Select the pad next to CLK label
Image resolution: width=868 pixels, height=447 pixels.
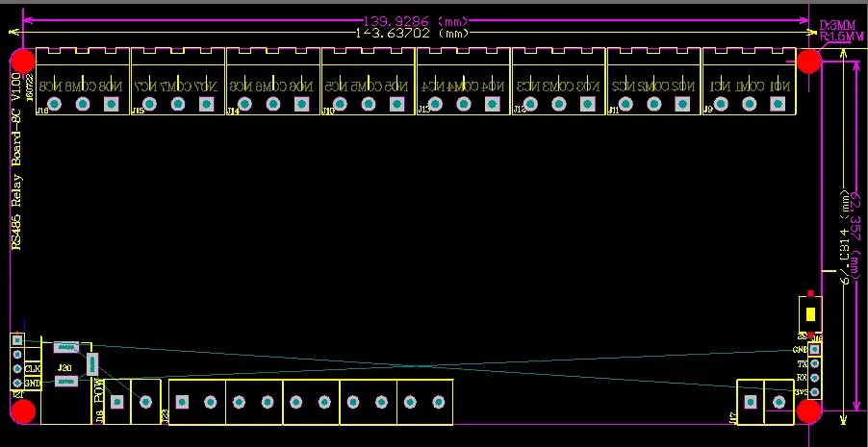coord(17,368)
